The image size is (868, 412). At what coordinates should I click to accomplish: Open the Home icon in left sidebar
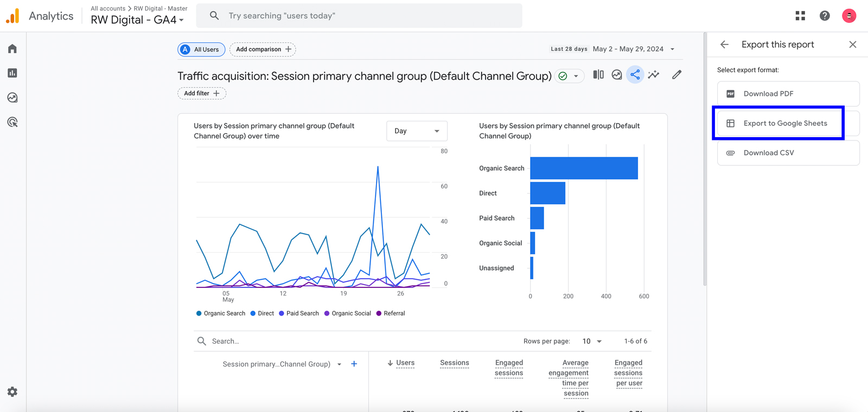click(12, 49)
